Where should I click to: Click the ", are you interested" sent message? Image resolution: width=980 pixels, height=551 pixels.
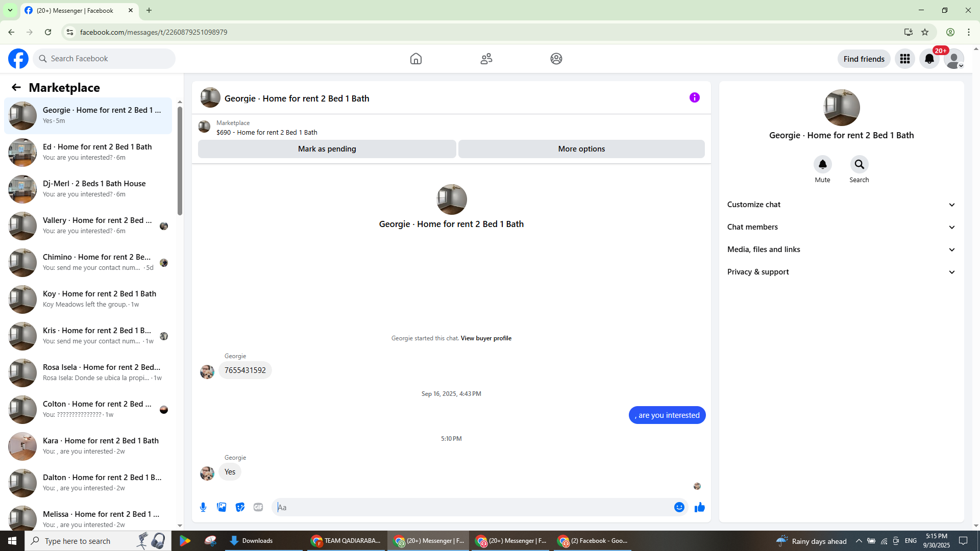click(667, 415)
